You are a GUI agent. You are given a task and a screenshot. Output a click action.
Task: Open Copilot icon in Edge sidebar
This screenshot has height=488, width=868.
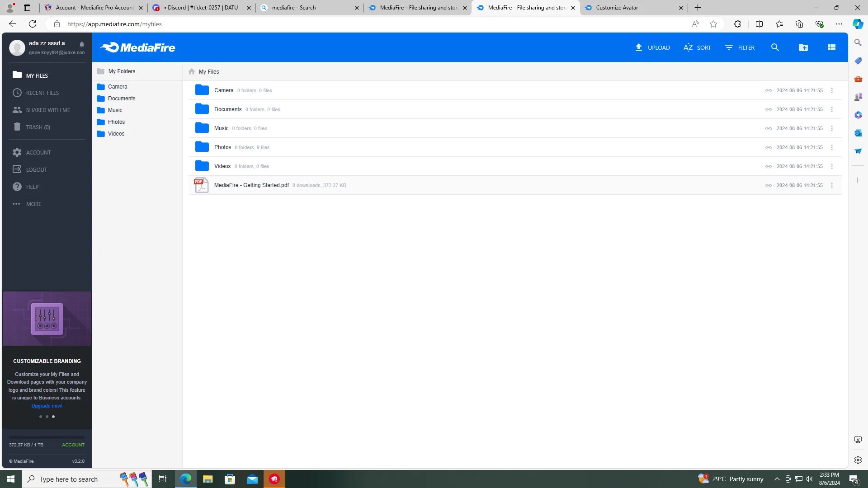(858, 24)
